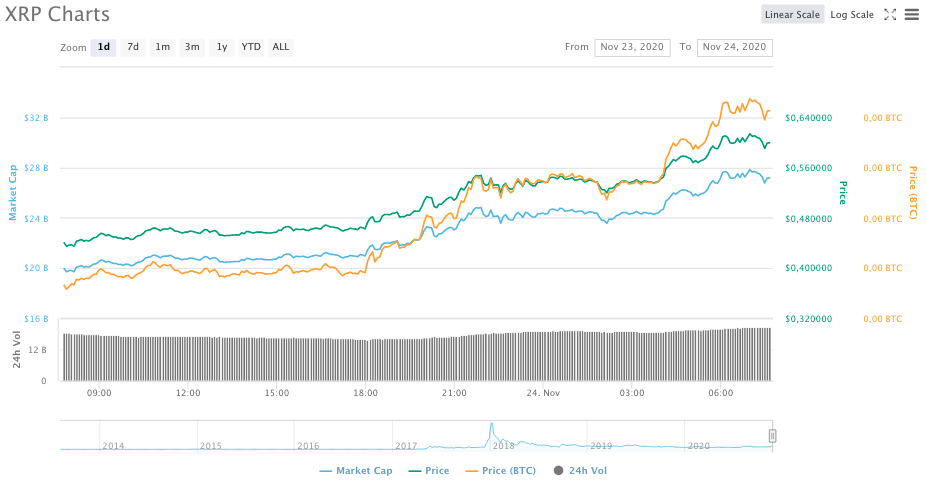
Task: Click the 06:00 time axis label
Action: [x=721, y=393]
